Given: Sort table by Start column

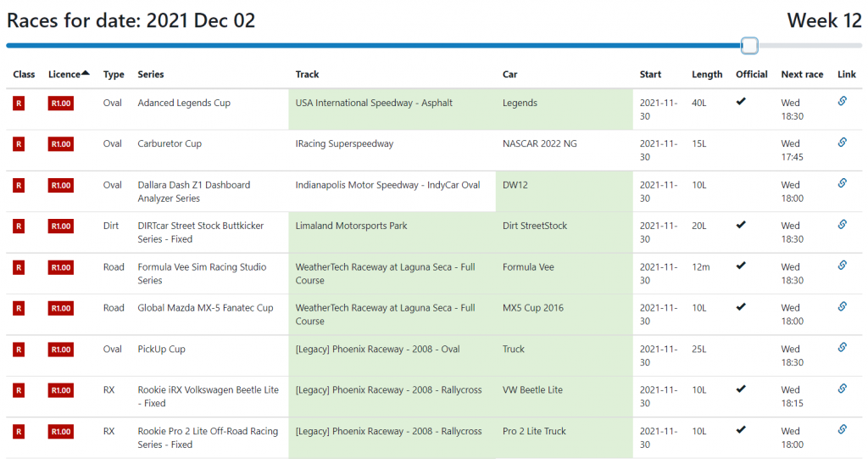Looking at the screenshot, I should click(x=650, y=75).
